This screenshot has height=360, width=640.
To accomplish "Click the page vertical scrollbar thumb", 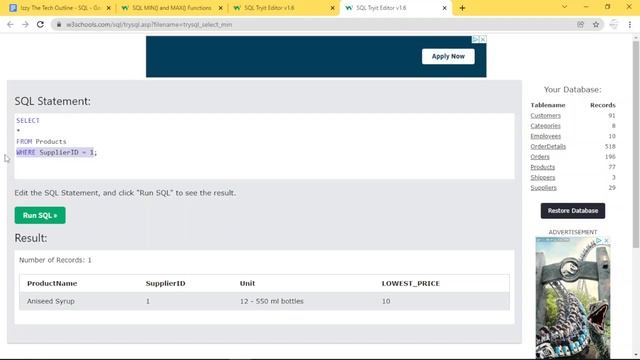I will coord(636,143).
